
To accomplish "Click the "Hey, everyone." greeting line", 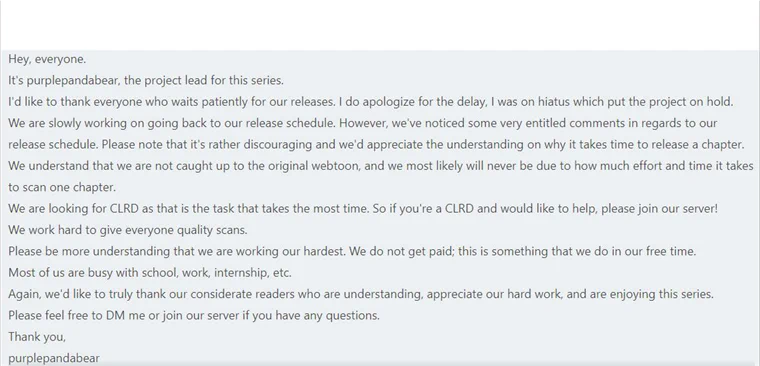I will [x=47, y=59].
